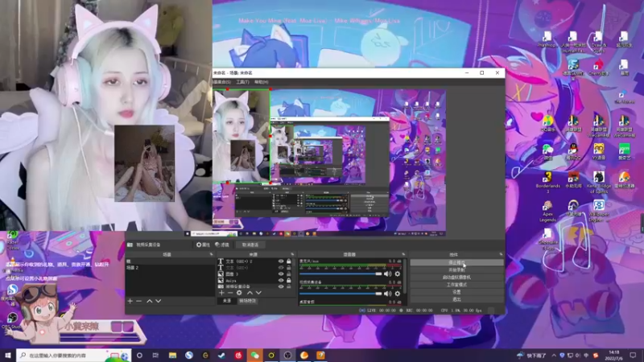Switch to the 来源 tab
The image size is (644, 362).
[x=227, y=301]
